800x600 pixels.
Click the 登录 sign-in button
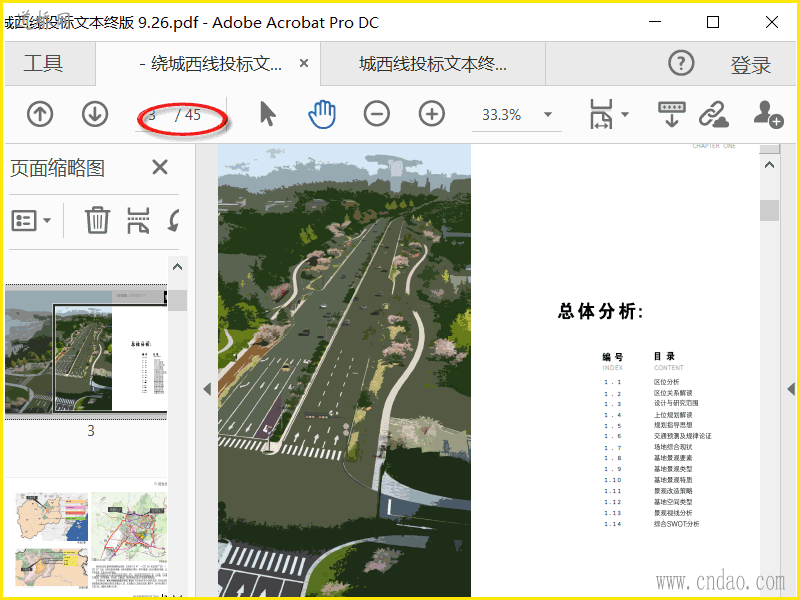(x=751, y=65)
